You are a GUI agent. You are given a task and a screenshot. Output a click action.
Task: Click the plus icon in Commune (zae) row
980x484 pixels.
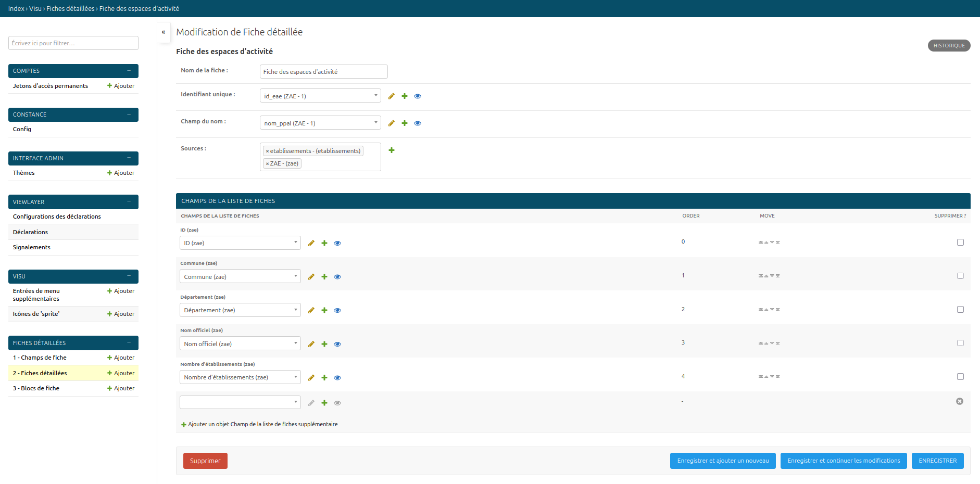[324, 277]
